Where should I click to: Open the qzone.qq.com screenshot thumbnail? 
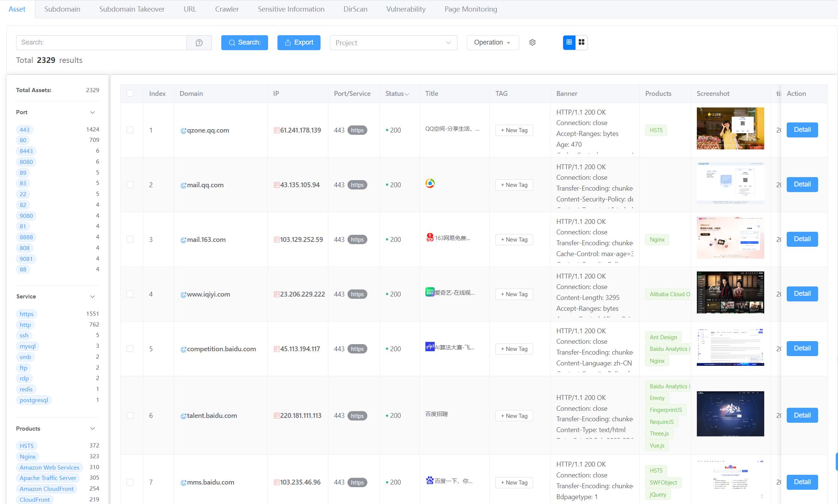coord(730,128)
